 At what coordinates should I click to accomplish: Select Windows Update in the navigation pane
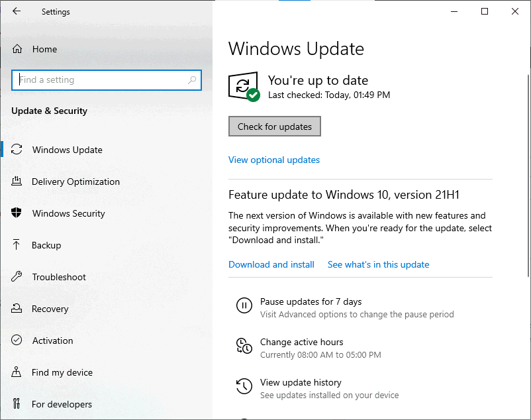67,150
